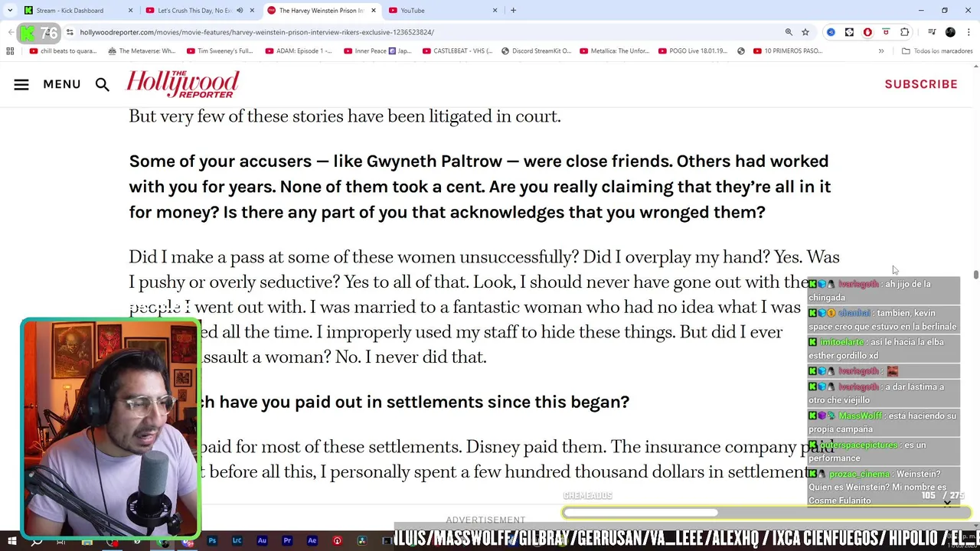Open the Chrome three-dot menu
This screenshot has height=551, width=980.
click(x=969, y=32)
